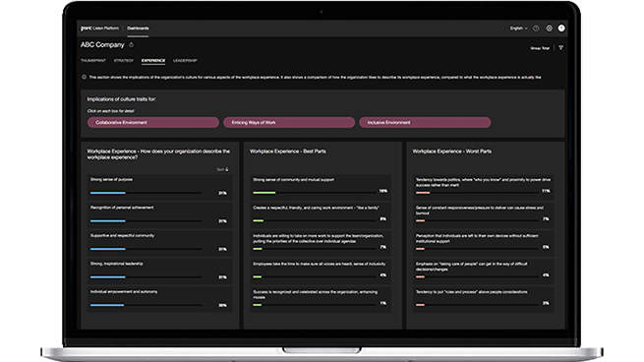Click the user profile avatar
The height and width of the screenshot is (362, 644).
561,29
